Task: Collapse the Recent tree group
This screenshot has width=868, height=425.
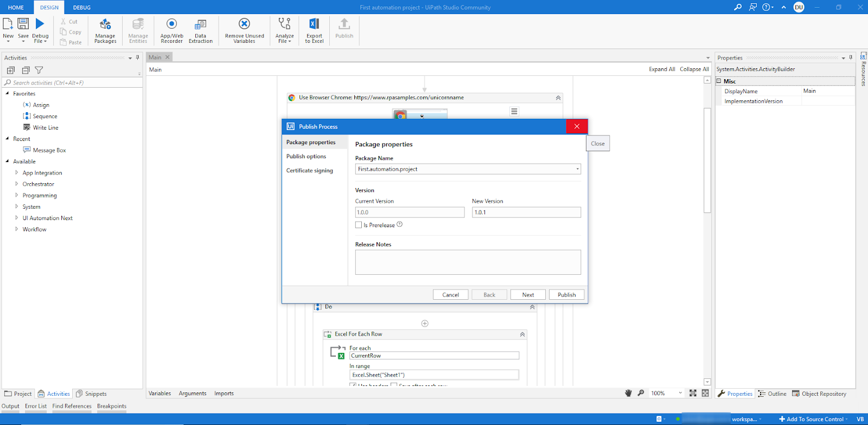Action: (8, 139)
